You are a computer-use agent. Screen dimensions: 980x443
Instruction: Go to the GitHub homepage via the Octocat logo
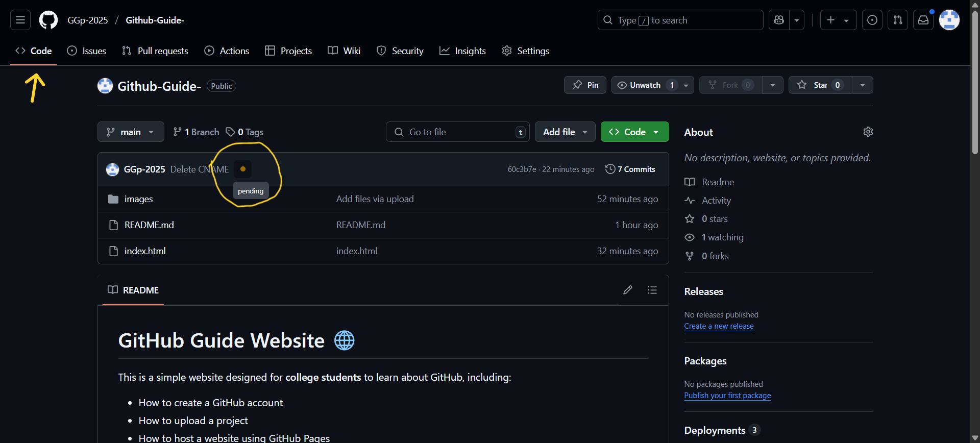point(48,20)
